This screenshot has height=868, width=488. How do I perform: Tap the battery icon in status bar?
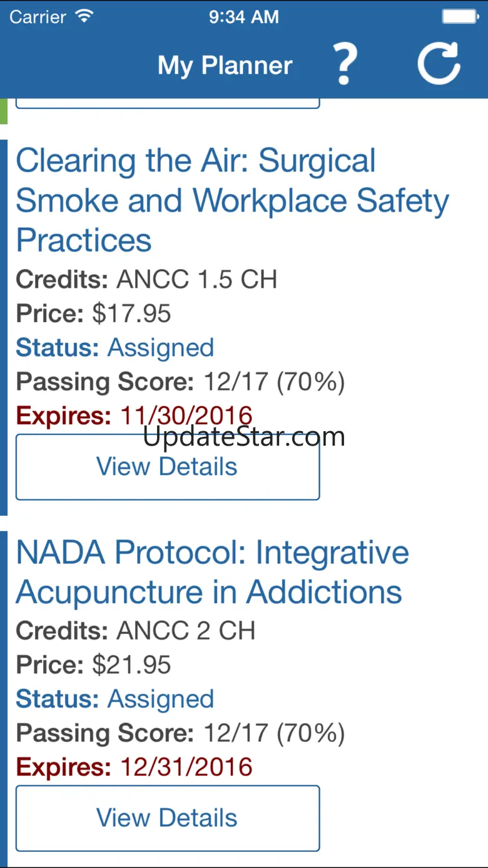(460, 16)
